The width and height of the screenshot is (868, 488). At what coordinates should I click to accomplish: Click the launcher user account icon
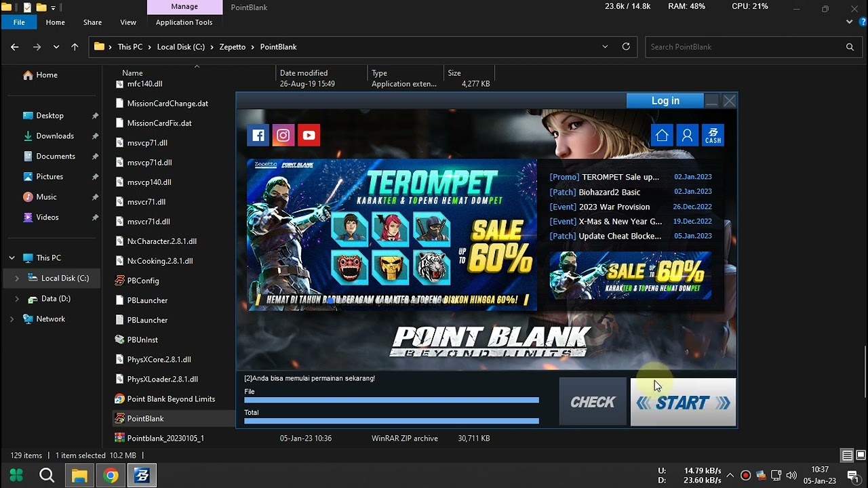tap(687, 136)
